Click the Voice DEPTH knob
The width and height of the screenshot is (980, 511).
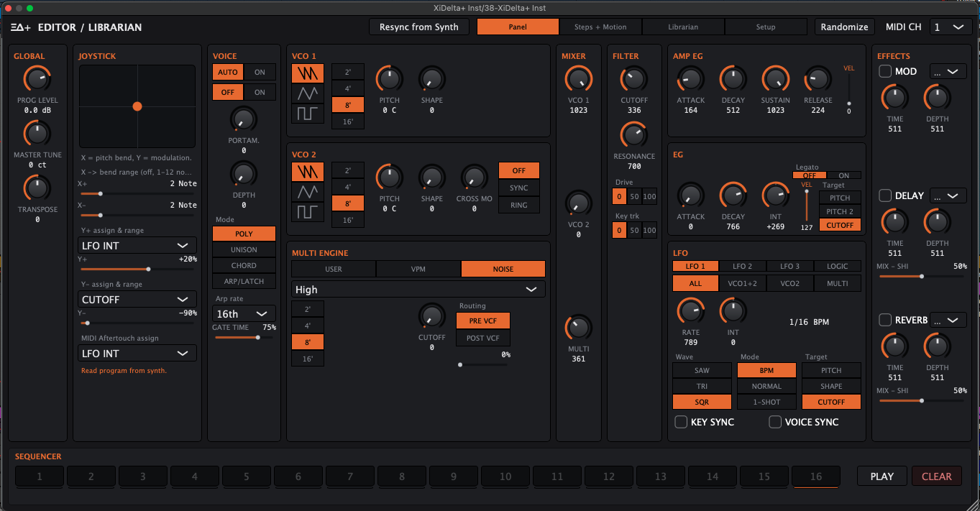pos(244,174)
